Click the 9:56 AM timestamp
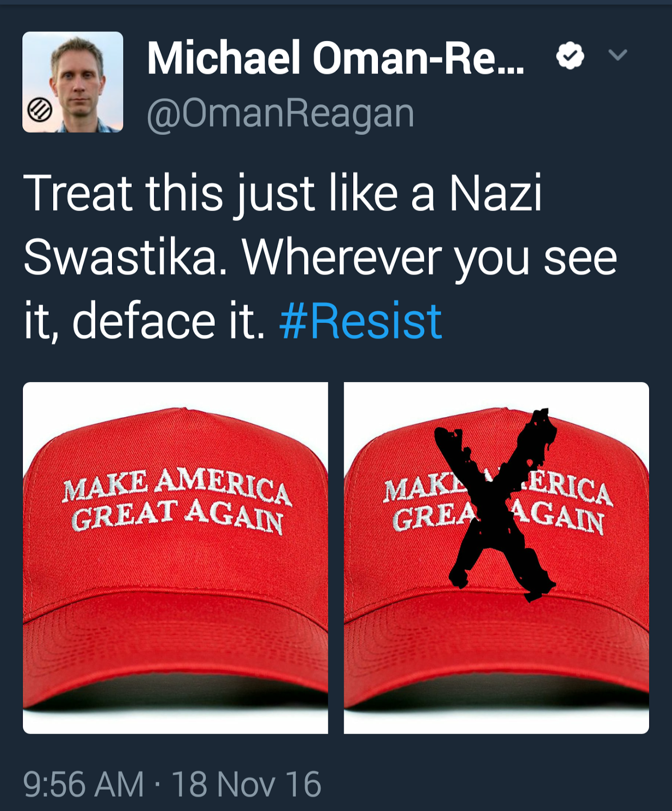The height and width of the screenshot is (811, 672). click(84, 784)
